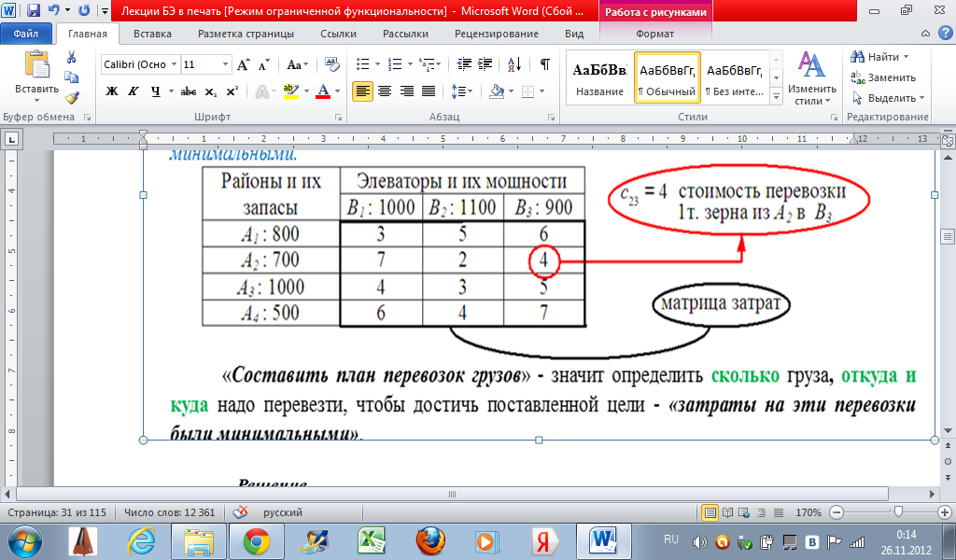956x560 pixels.
Task: Open the Calibri font name dropdown
Action: [175, 65]
